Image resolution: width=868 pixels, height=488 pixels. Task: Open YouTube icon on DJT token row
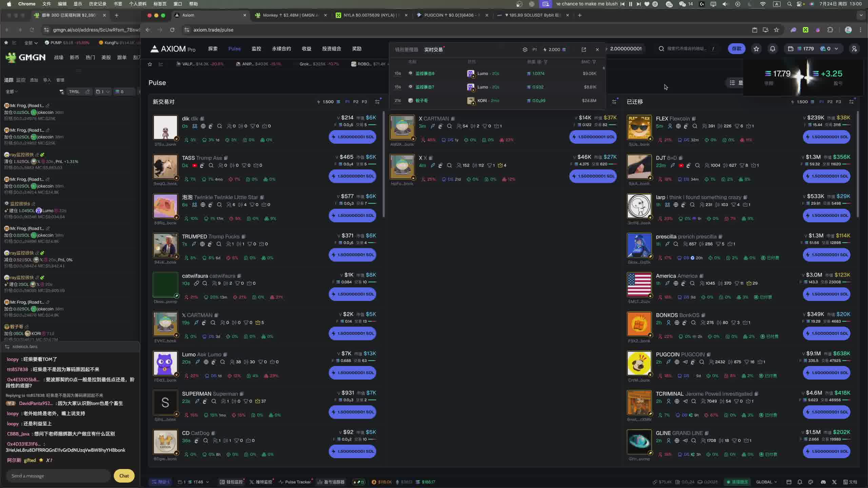pyautogui.click(x=681, y=165)
